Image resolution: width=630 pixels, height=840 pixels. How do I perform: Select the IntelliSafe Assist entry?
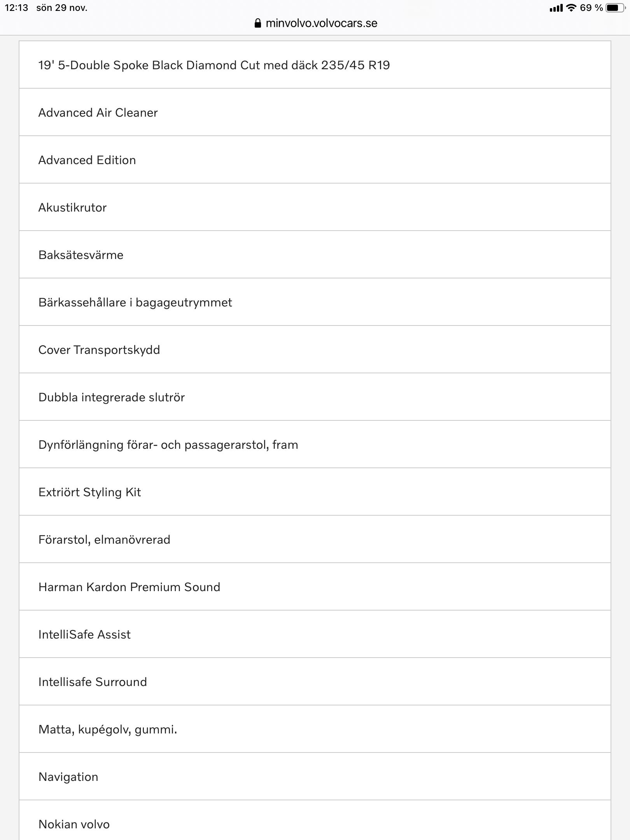(315, 634)
